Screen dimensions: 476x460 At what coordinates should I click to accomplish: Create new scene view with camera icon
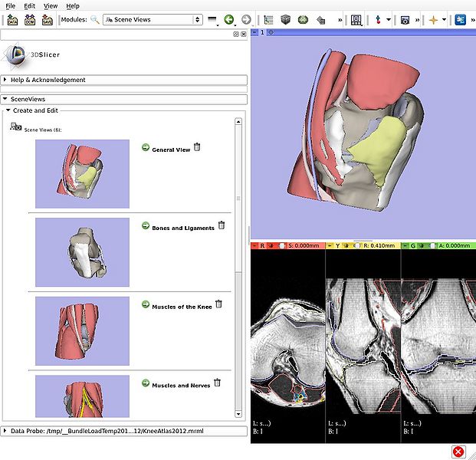tap(15, 127)
